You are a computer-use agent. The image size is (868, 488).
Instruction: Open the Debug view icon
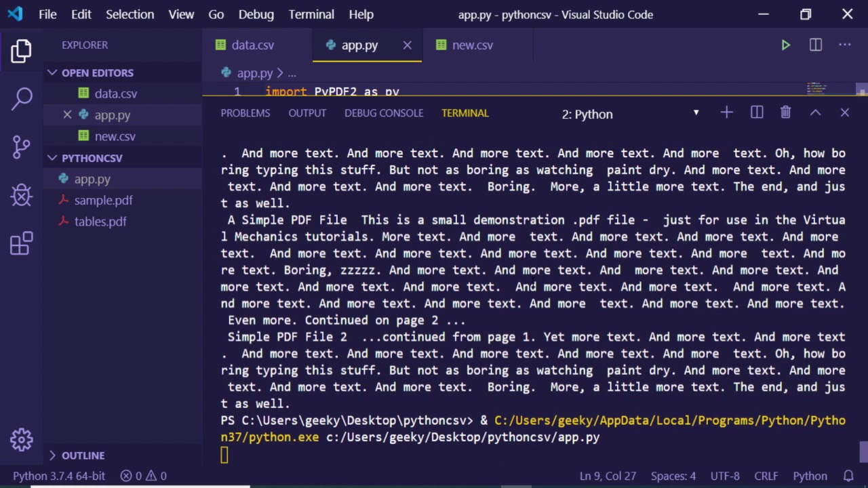click(x=22, y=196)
